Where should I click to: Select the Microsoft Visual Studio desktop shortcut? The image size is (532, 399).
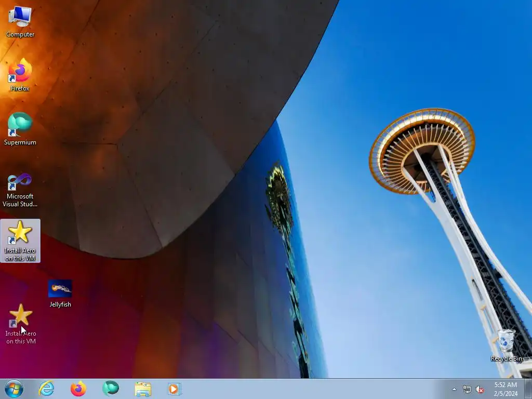coord(20,190)
